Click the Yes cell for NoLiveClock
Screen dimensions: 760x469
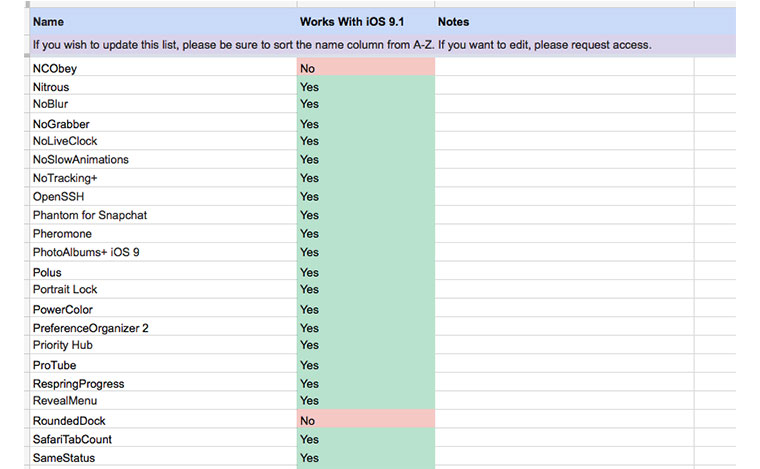coord(366,141)
